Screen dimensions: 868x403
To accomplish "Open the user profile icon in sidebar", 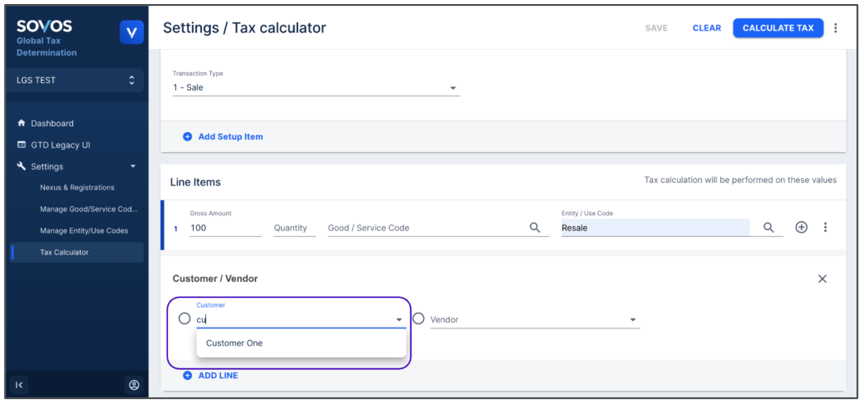I will 134,385.
